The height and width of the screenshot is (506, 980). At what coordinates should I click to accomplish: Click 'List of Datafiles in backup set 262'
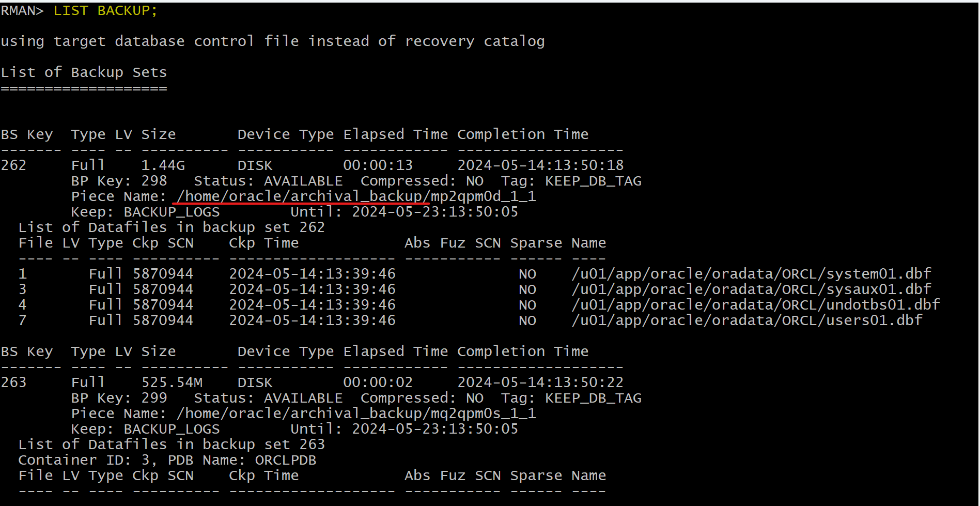coord(172,227)
